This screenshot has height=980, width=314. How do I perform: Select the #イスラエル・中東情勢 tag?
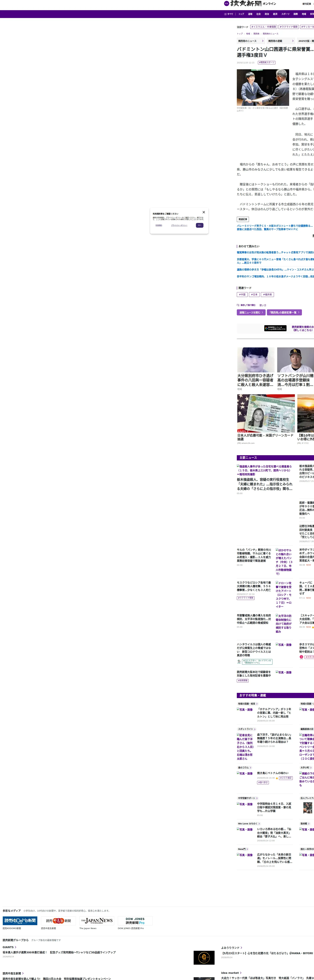click(264, 27)
